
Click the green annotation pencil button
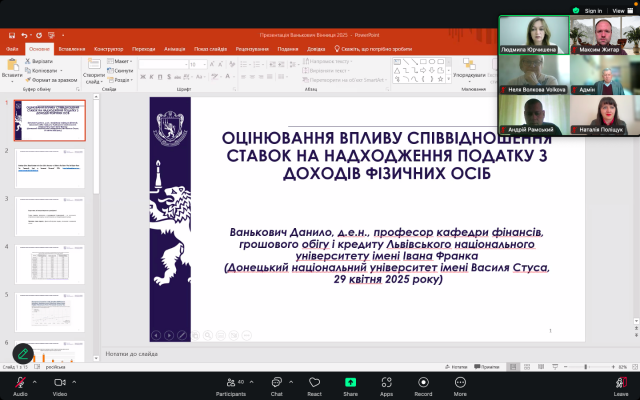click(22, 354)
